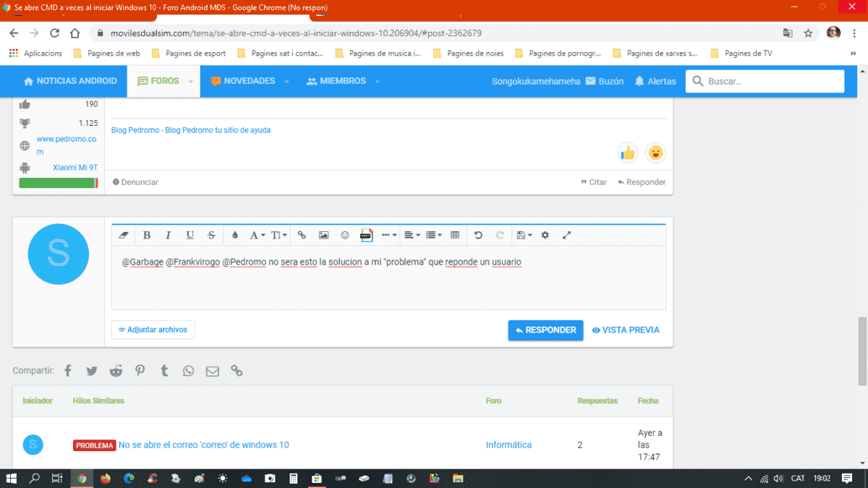Open the MIEMBROS nav item
This screenshot has width=868, height=488.
tap(336, 81)
